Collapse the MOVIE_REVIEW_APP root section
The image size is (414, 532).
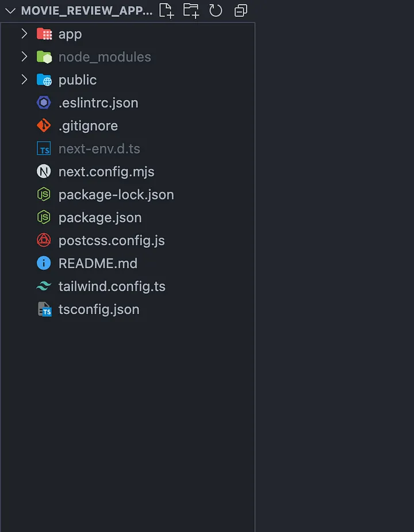(x=10, y=11)
